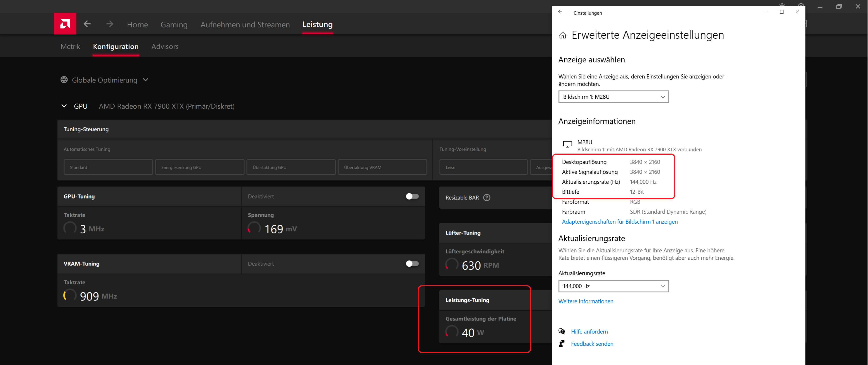868x365 pixels.
Task: Click the AMD Radeon logo icon
Action: point(65,24)
